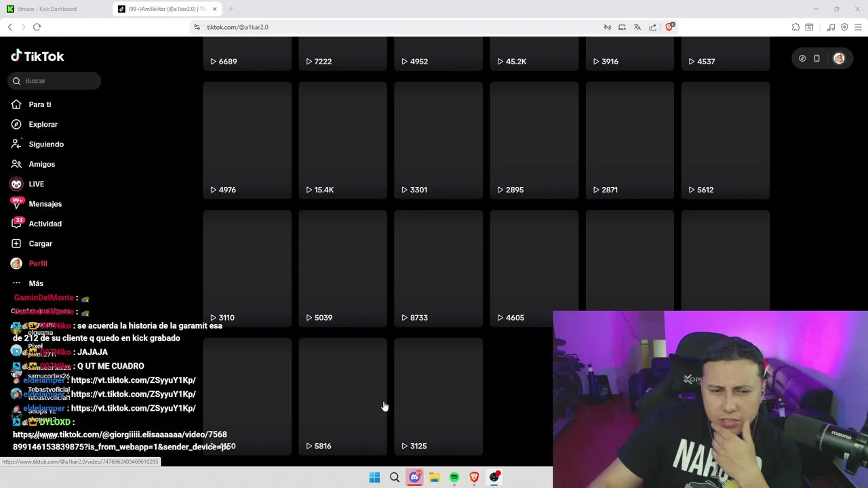Open video thumbnail with 8733 views
The height and width of the screenshot is (488, 868).
[438, 268]
